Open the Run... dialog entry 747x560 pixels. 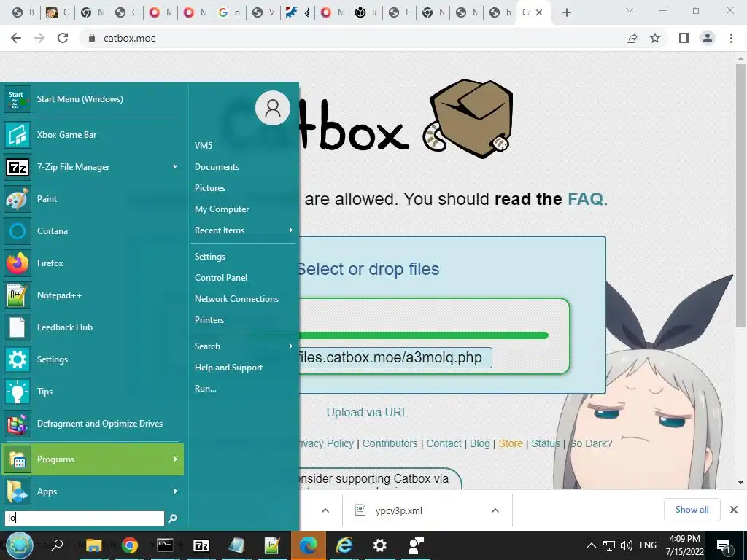(205, 389)
